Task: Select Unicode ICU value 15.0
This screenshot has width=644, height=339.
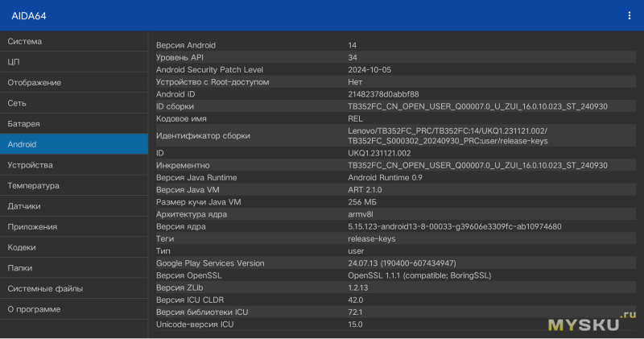Action: point(355,325)
